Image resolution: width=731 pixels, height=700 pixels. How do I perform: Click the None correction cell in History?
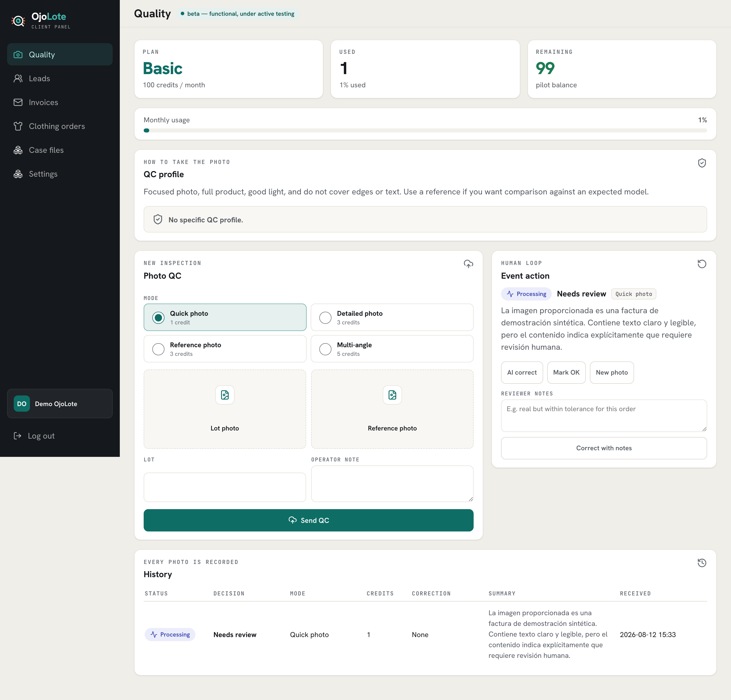coord(420,635)
